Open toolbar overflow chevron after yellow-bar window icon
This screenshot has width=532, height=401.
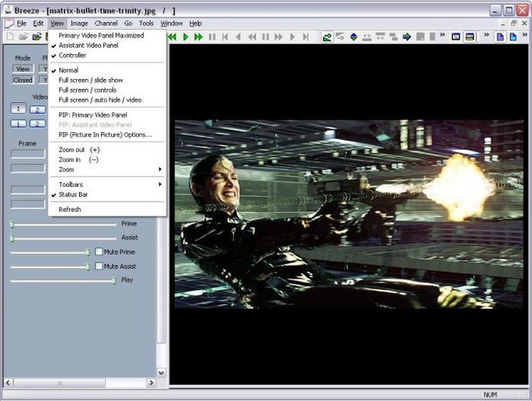tap(487, 34)
